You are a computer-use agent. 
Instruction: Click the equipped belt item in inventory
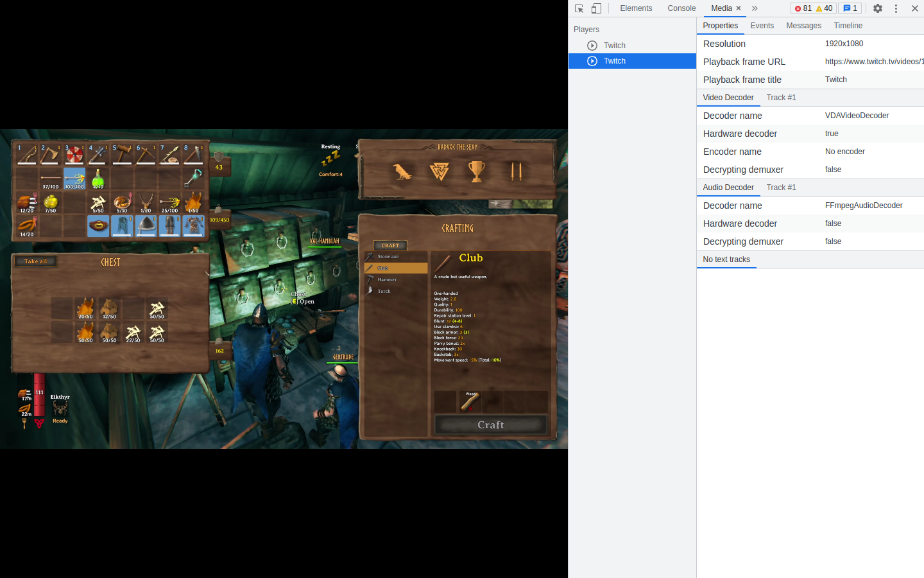click(x=98, y=226)
